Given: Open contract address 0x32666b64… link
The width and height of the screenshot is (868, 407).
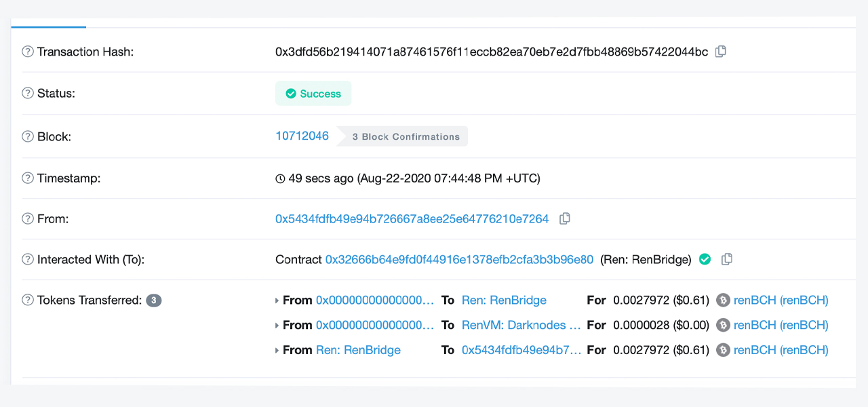Looking at the screenshot, I should coord(459,259).
